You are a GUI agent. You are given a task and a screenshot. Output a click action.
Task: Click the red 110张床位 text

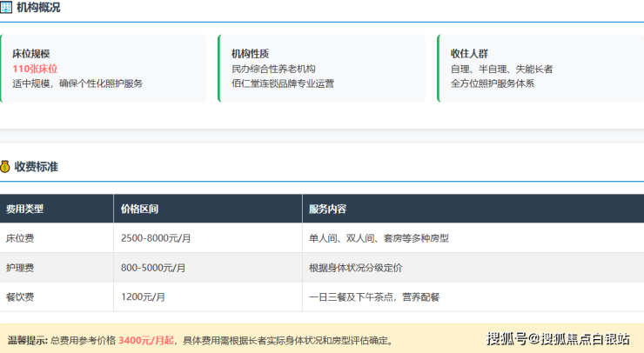[35, 69]
